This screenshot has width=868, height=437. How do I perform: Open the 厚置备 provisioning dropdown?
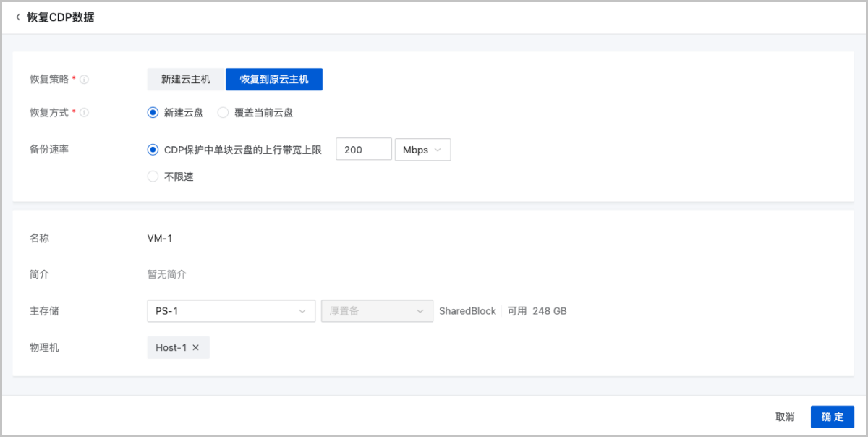click(x=377, y=311)
